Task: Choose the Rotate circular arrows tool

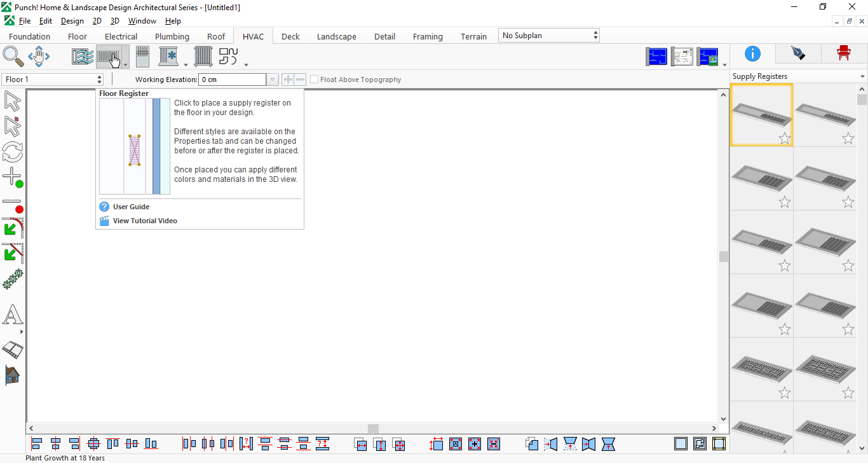Action: click(x=13, y=152)
